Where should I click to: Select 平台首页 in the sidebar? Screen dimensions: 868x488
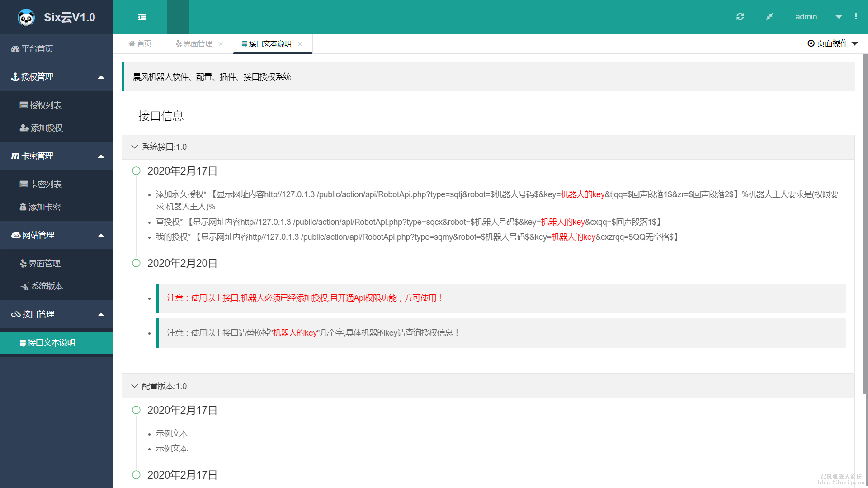pos(36,48)
